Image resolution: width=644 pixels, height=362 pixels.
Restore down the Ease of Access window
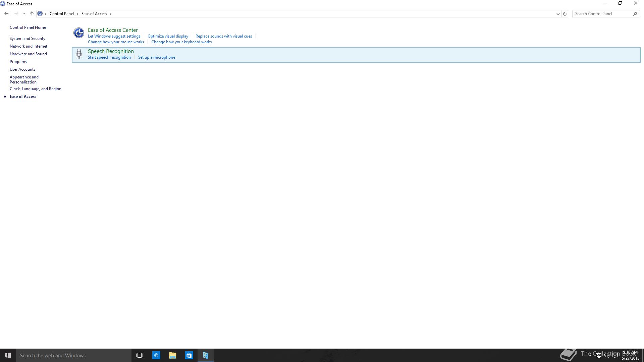pyautogui.click(x=620, y=3)
